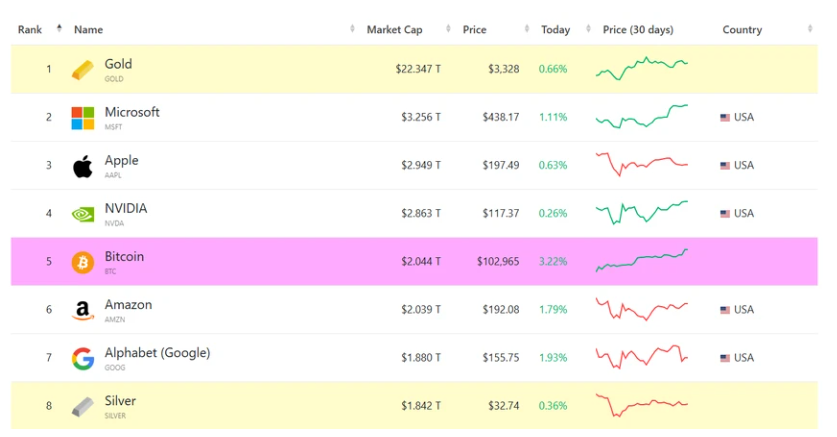Click the Google logo icon
Viewport: 837px width, 437px height.
[x=82, y=358]
